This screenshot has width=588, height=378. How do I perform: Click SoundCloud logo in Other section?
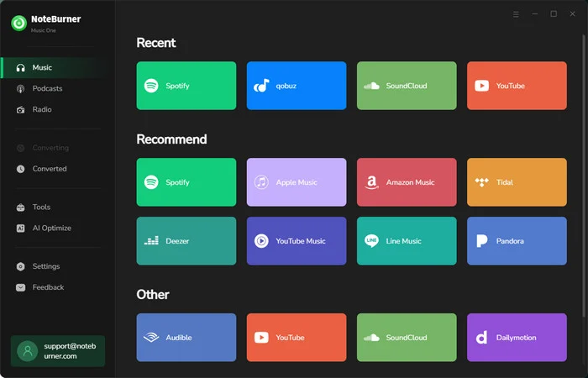pos(371,338)
